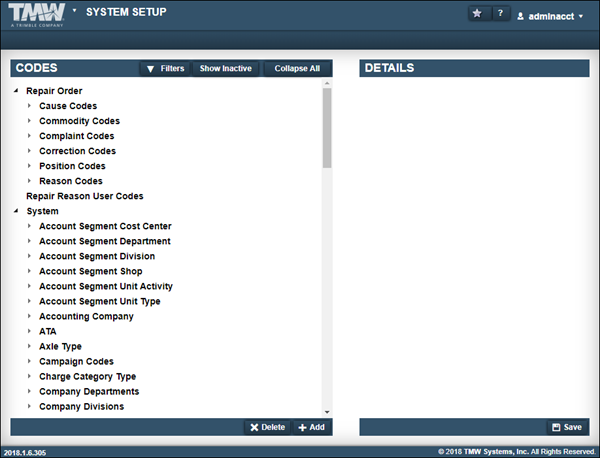Expand the Charge Category Type arrow
This screenshot has height=458, width=600.
[29, 376]
